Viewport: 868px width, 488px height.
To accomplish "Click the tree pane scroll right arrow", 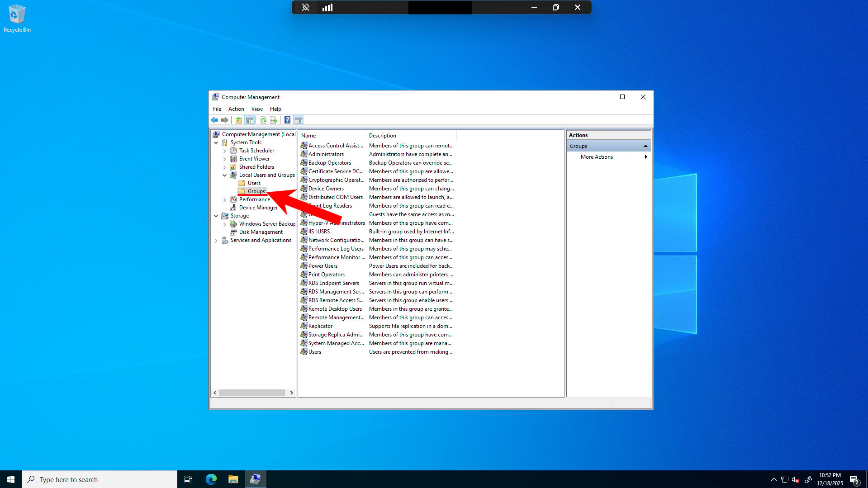I will pyautogui.click(x=292, y=393).
